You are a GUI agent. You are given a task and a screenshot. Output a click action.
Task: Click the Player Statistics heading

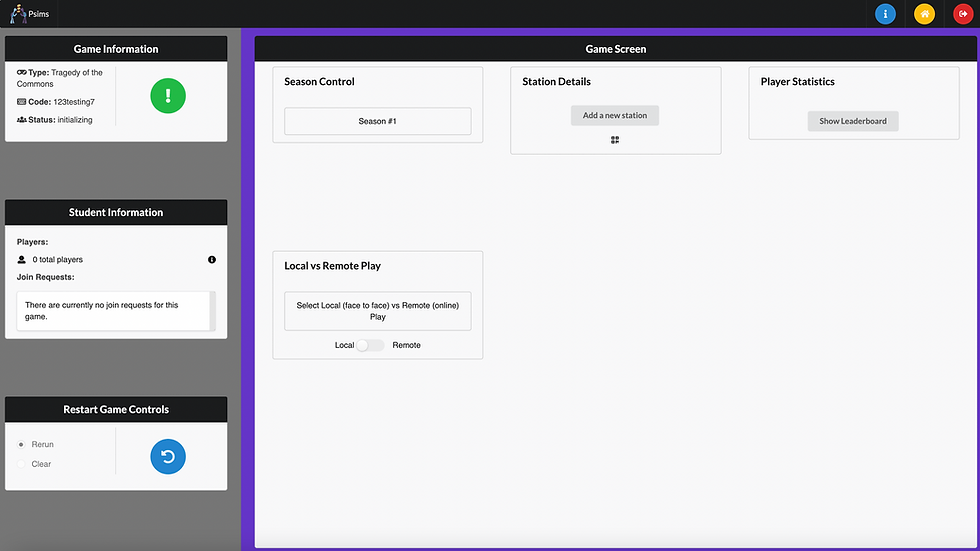click(x=798, y=82)
